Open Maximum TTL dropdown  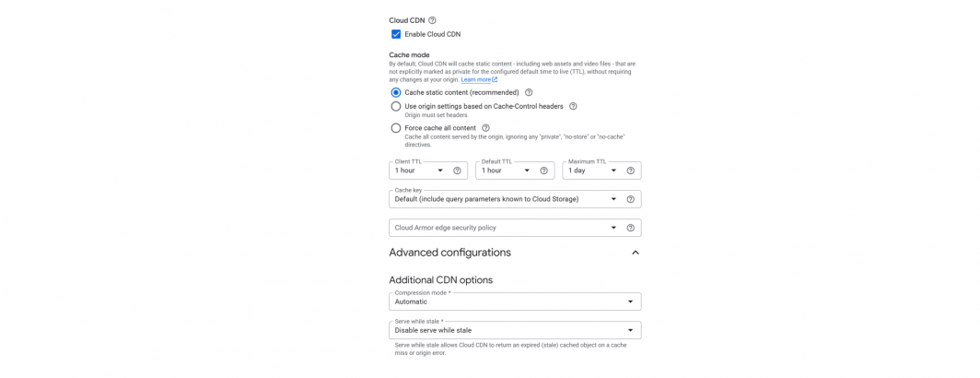pos(592,171)
